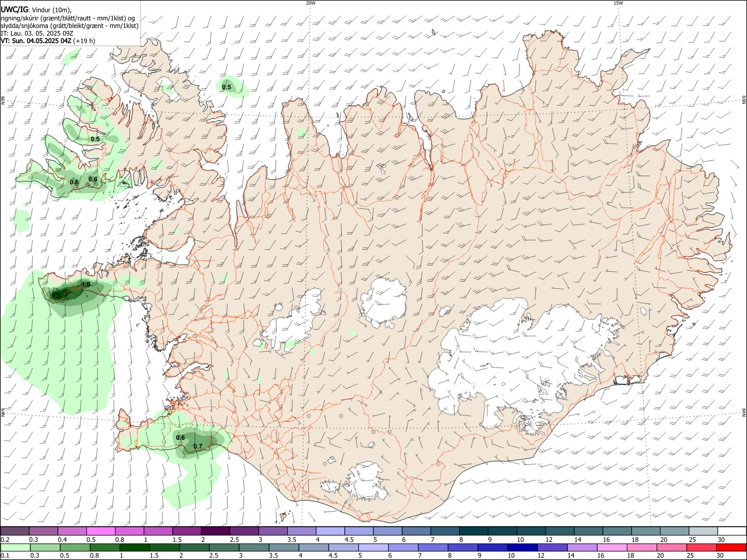This screenshot has height=560, width=747.
Task: Click the '4.5' number under the upper scale
Action: (349, 540)
